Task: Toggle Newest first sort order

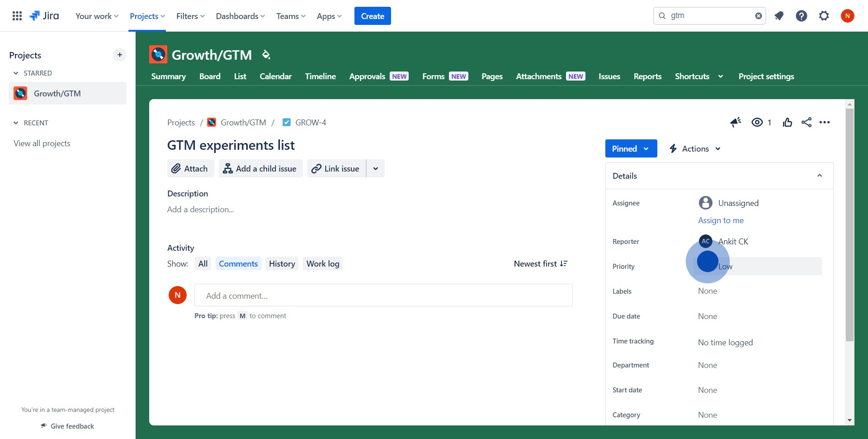Action: tap(541, 263)
